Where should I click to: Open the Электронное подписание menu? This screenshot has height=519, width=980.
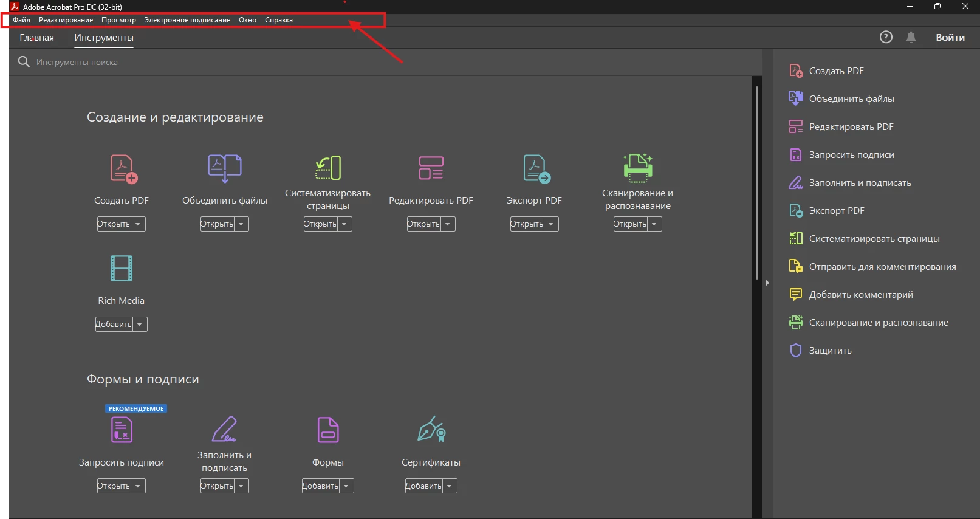click(x=187, y=20)
